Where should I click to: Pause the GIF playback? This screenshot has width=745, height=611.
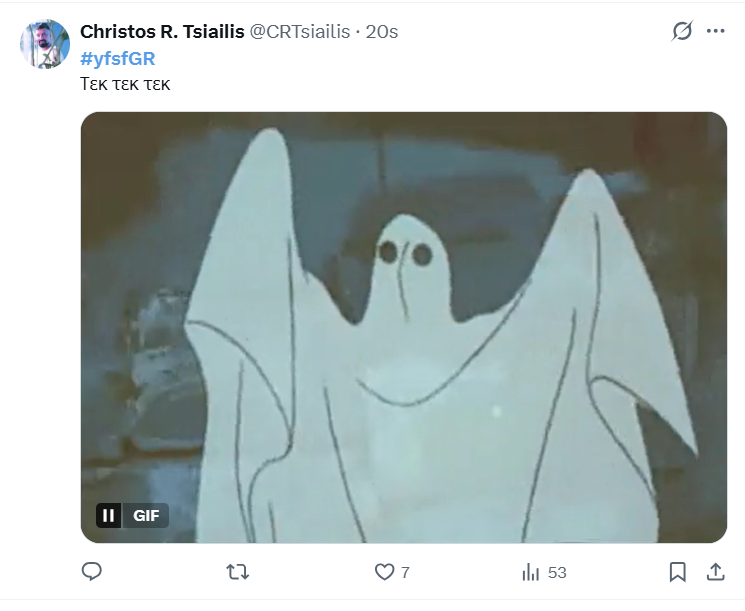pyautogui.click(x=109, y=516)
